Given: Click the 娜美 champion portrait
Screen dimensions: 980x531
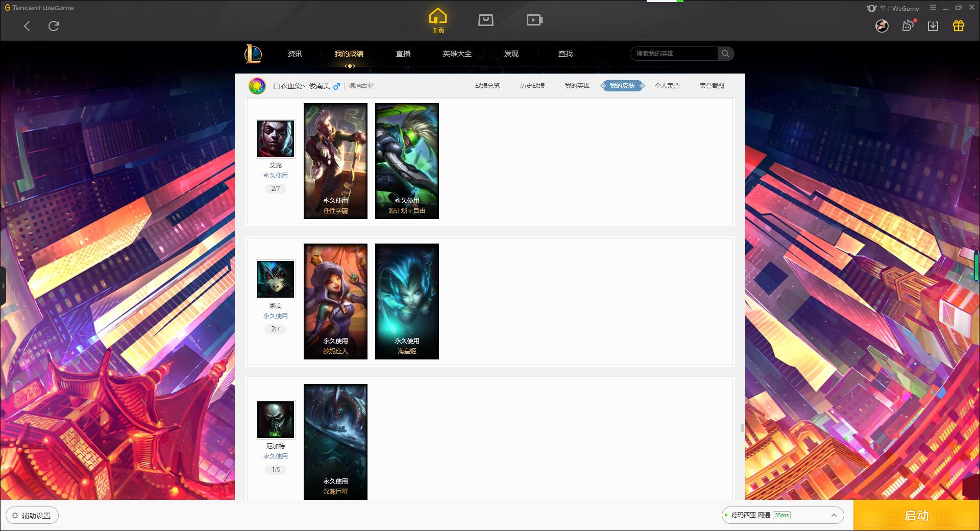Looking at the screenshot, I should [276, 279].
